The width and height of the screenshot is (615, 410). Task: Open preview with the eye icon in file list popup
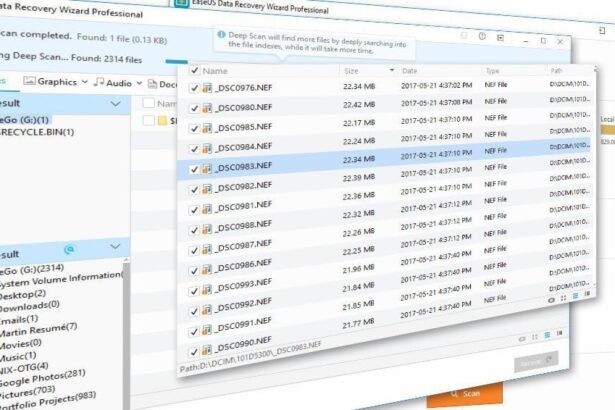[551, 300]
